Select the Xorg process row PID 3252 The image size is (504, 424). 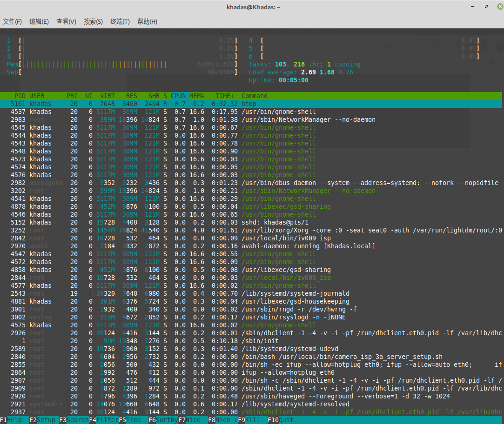pyautogui.click(x=251, y=230)
